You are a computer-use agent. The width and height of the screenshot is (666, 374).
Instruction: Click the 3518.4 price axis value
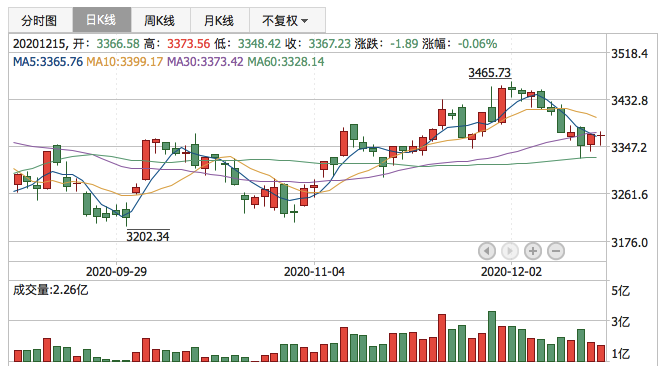(x=629, y=54)
